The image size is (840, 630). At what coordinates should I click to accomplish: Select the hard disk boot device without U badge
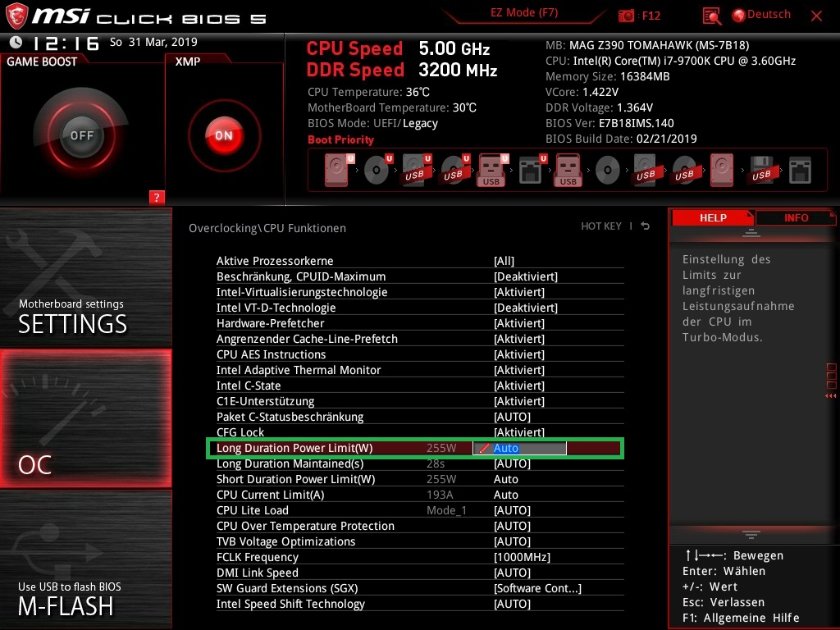coord(722,170)
